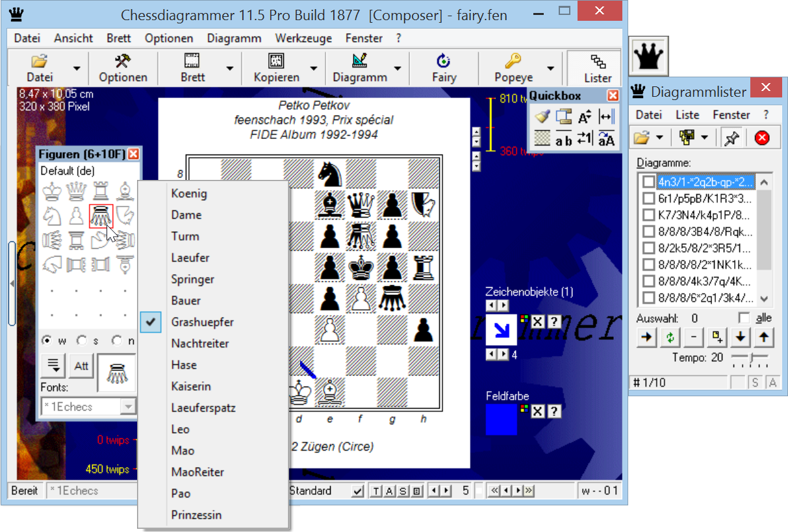
Task: Open the Popeye toolbar dropdown arrow
Action: (550, 68)
